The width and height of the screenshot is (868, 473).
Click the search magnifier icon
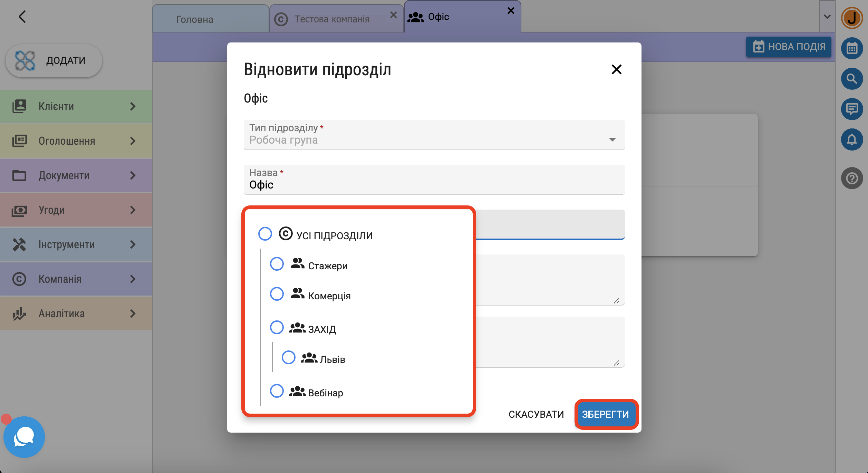pyautogui.click(x=852, y=79)
